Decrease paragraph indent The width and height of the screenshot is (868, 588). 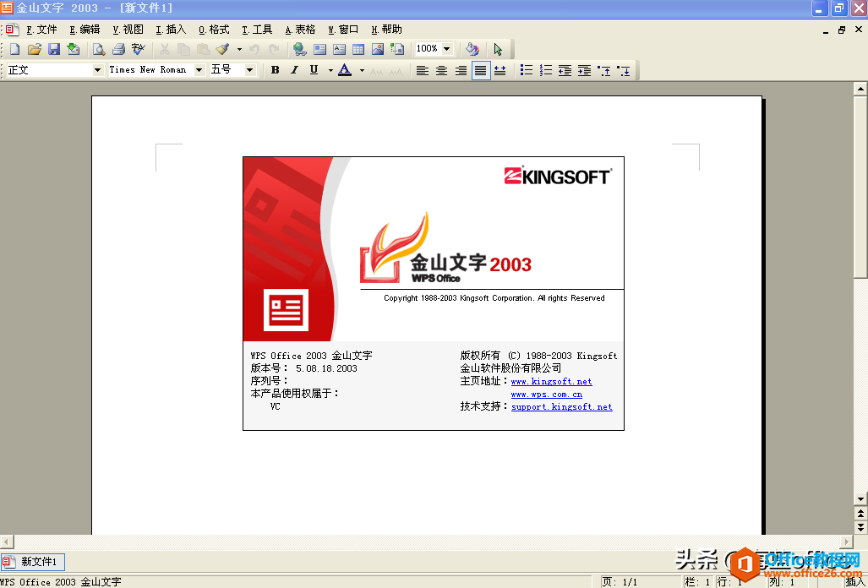[x=565, y=70]
